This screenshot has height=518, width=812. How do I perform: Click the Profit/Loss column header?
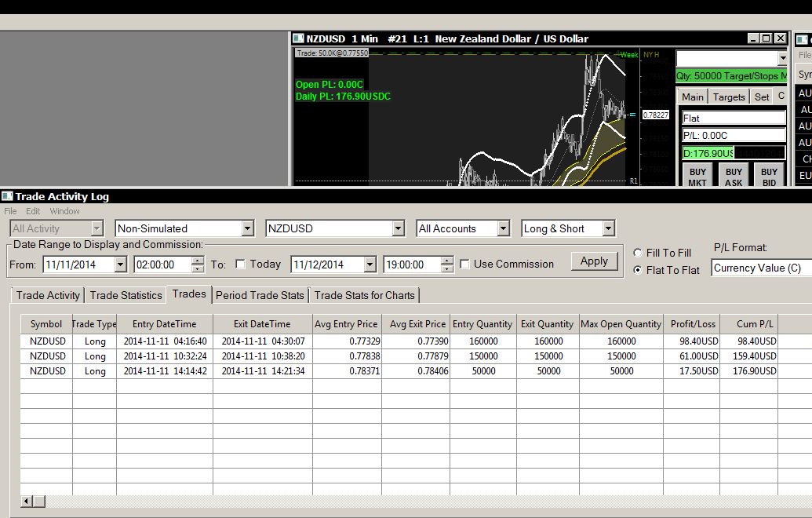click(693, 324)
